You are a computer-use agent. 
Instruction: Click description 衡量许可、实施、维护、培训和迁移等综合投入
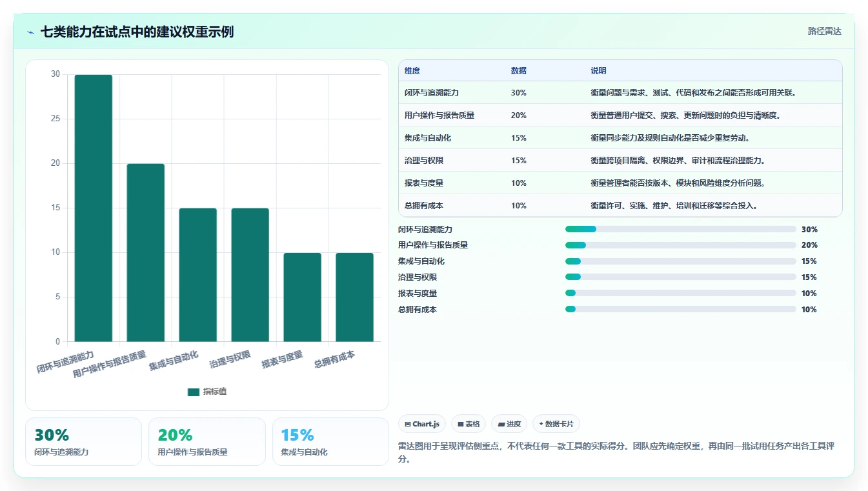click(x=674, y=206)
